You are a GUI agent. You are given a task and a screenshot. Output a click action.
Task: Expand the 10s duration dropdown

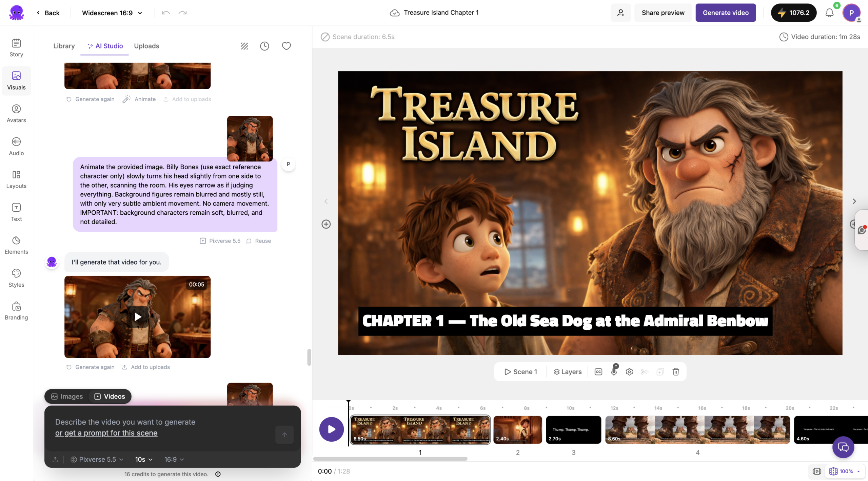(x=144, y=459)
